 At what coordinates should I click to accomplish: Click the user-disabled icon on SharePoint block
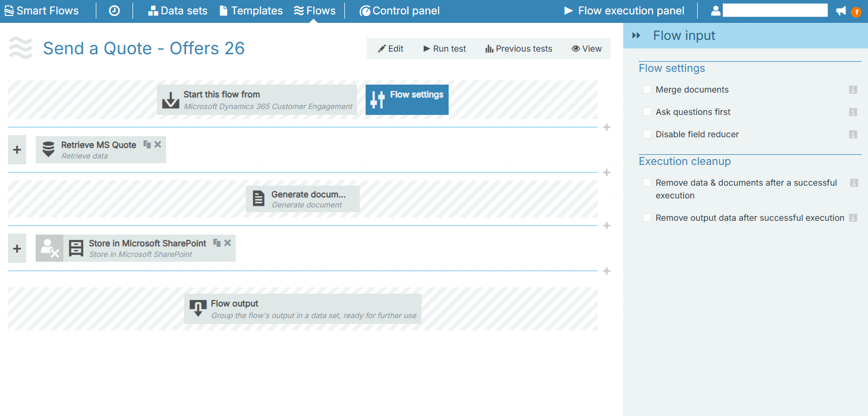[49, 248]
